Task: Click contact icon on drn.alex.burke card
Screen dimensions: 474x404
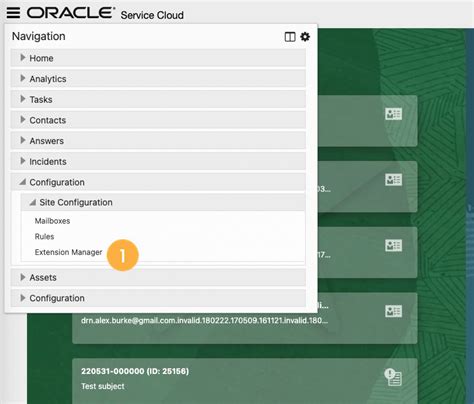Action: (x=393, y=311)
